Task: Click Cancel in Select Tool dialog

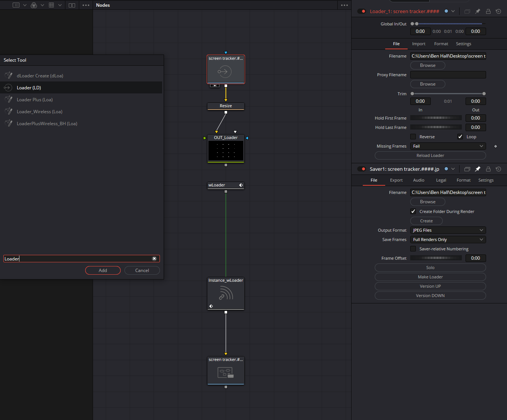Action: click(142, 271)
